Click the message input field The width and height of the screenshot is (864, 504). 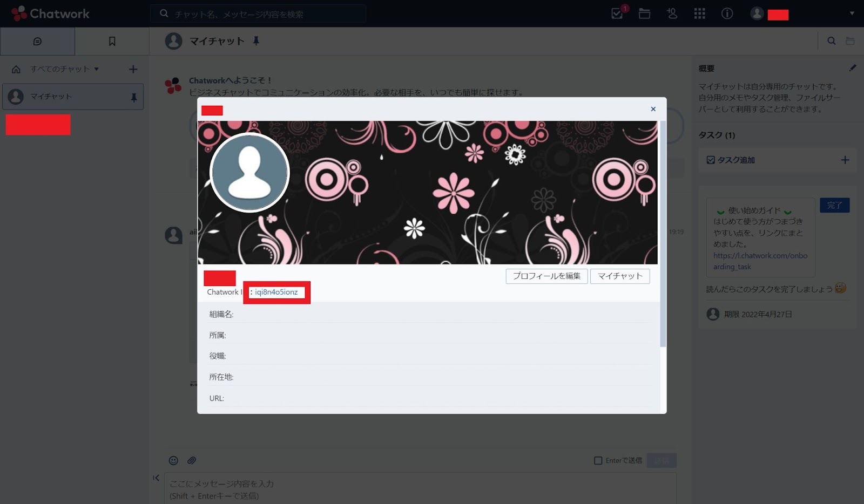click(x=420, y=489)
